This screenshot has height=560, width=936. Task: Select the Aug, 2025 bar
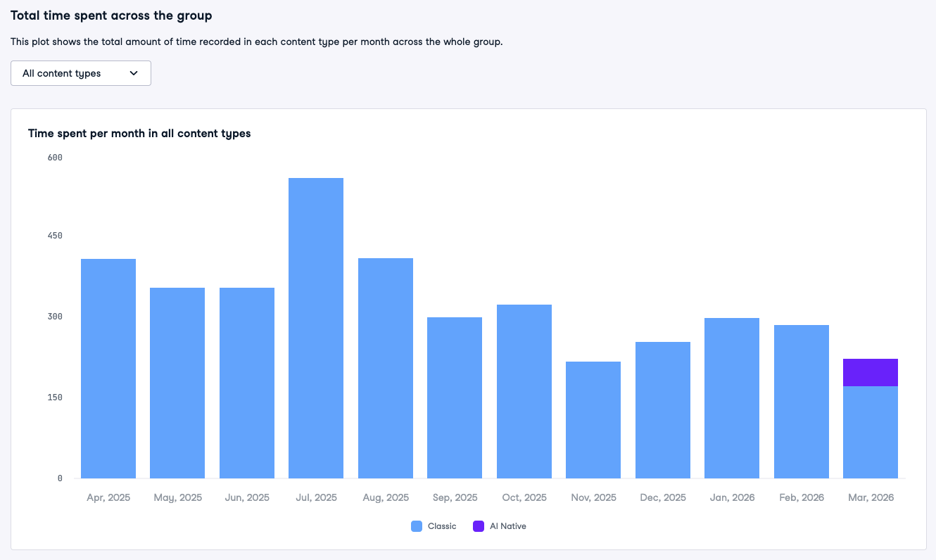click(386, 368)
